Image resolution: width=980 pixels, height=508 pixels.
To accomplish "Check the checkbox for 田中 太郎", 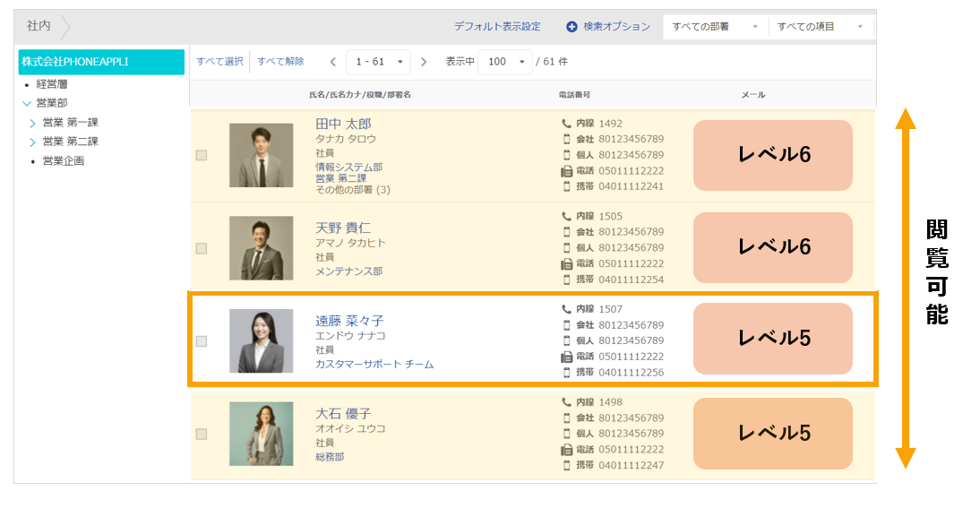I will click(x=202, y=155).
